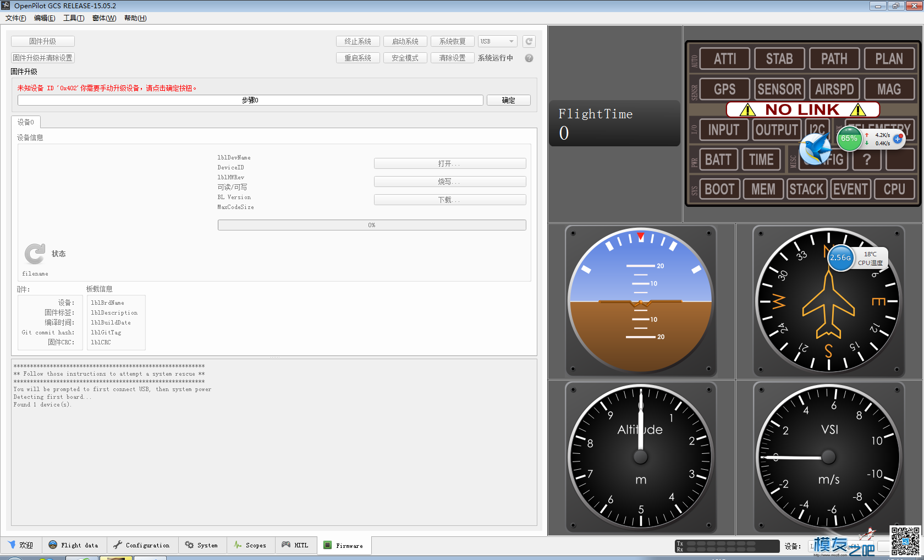This screenshot has height=560, width=924.
Task: Click the 步骤0 progress bar
Action: [250, 100]
